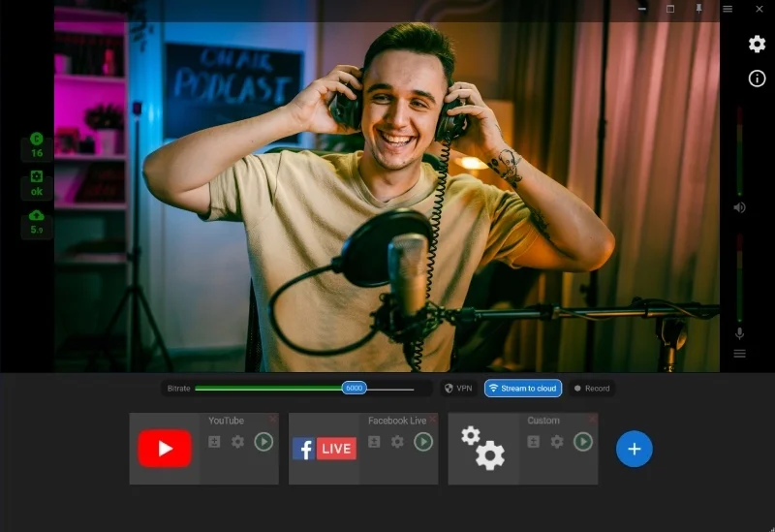Remove the Custom channel with its red X
The height and width of the screenshot is (532, 775).
pyautogui.click(x=592, y=419)
